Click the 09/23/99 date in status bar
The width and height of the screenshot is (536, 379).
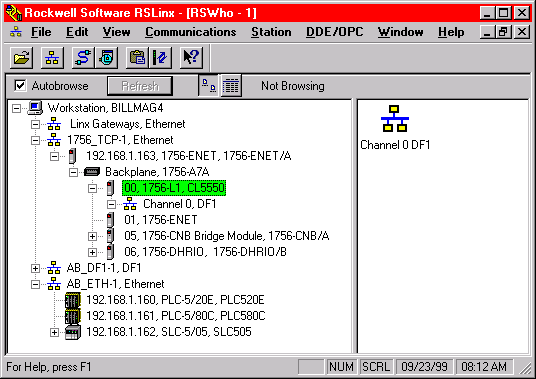[424, 367]
